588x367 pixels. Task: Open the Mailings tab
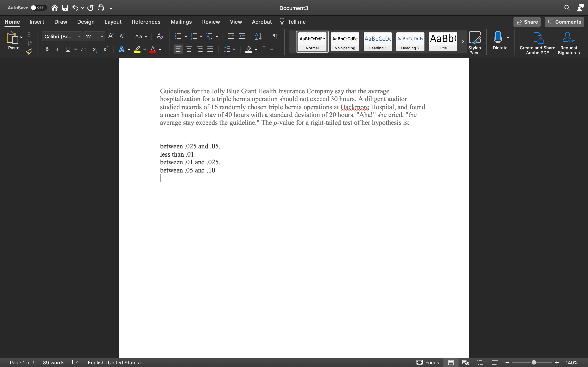pos(181,22)
